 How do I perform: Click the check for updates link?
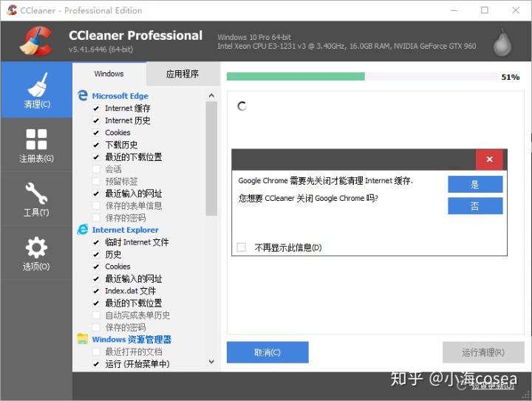(x=492, y=385)
